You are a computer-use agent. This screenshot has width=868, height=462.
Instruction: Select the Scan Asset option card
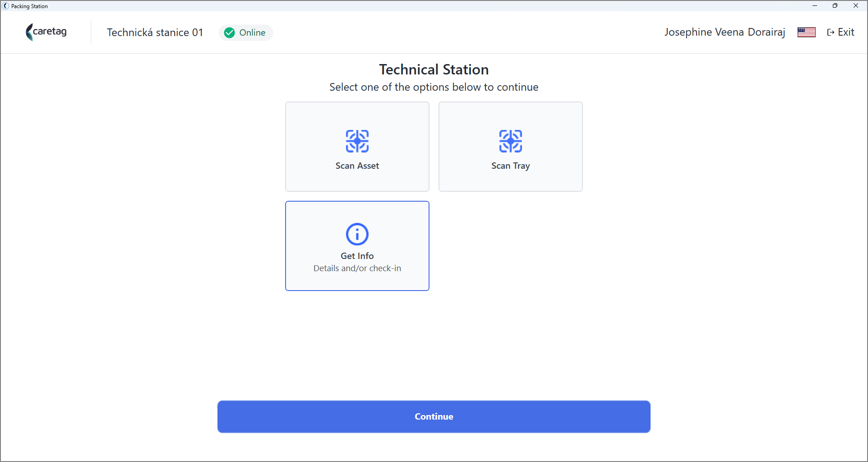point(357,147)
